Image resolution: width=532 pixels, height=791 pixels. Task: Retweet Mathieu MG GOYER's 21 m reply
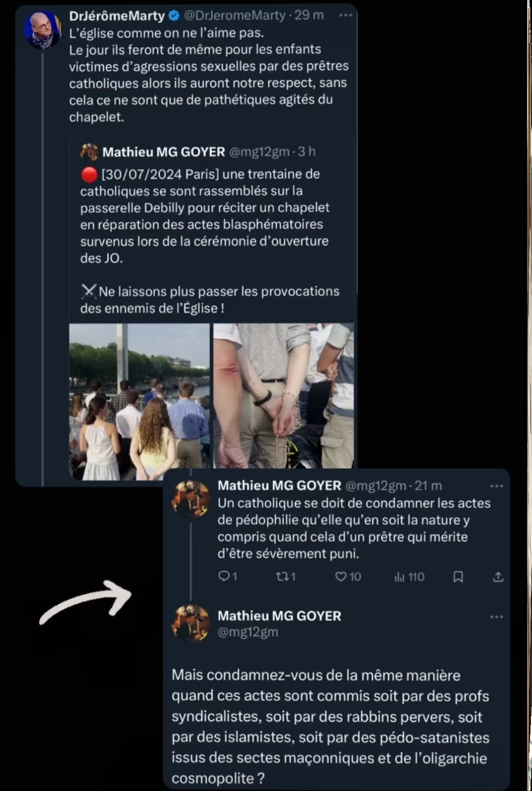(x=282, y=576)
